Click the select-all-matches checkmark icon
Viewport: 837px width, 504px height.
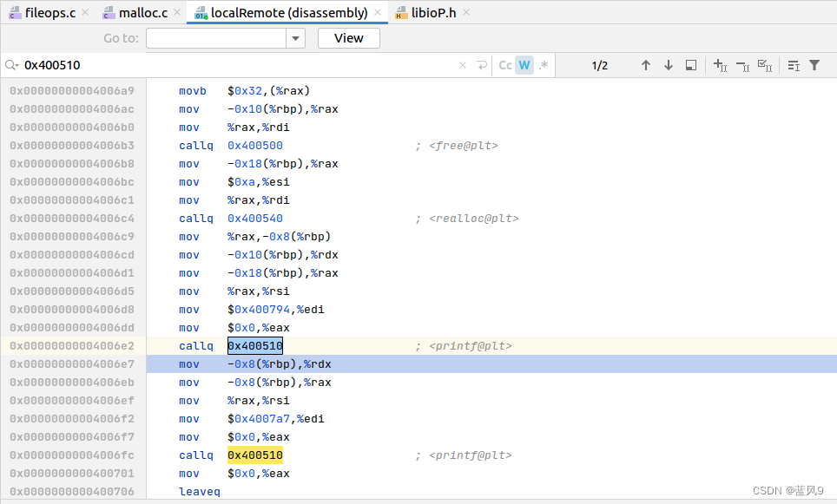(766, 65)
